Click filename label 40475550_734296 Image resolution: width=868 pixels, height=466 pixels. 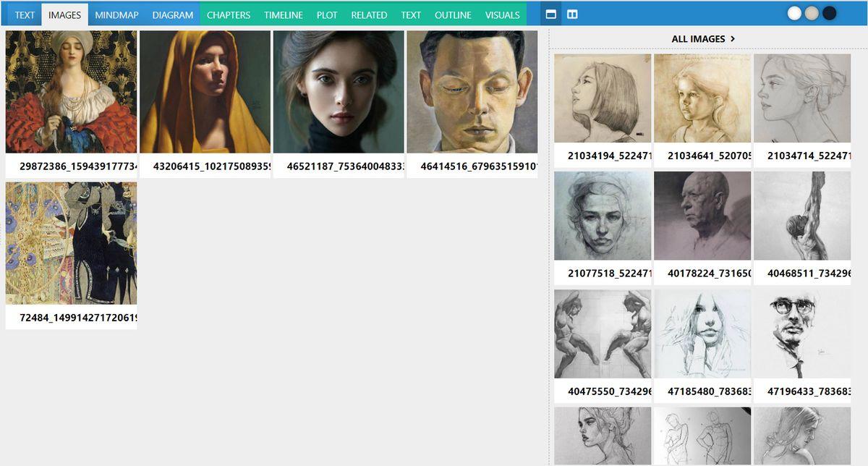click(610, 391)
